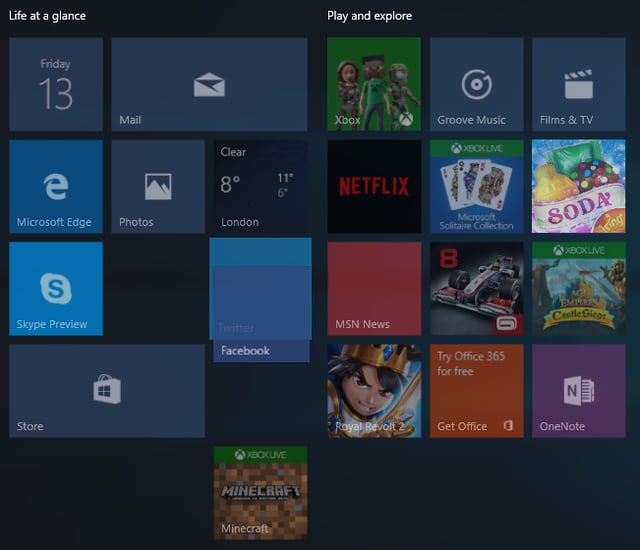Open the Mail tile
The height and width of the screenshot is (550, 640).
[x=209, y=84]
